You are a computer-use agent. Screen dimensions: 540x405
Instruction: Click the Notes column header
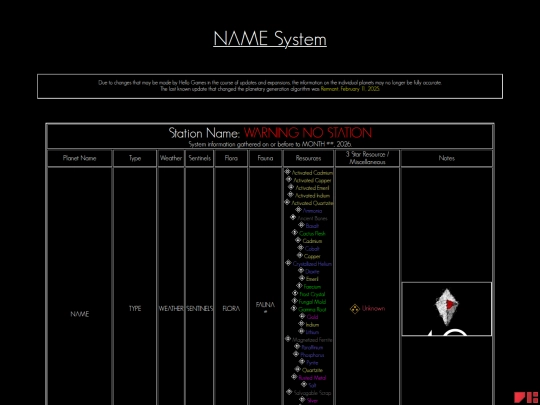coord(447,158)
